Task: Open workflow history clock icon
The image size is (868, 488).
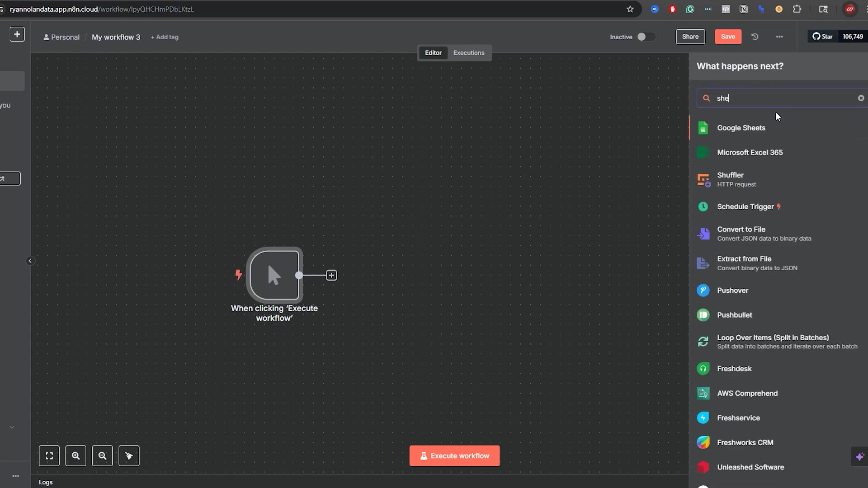Action: click(755, 37)
